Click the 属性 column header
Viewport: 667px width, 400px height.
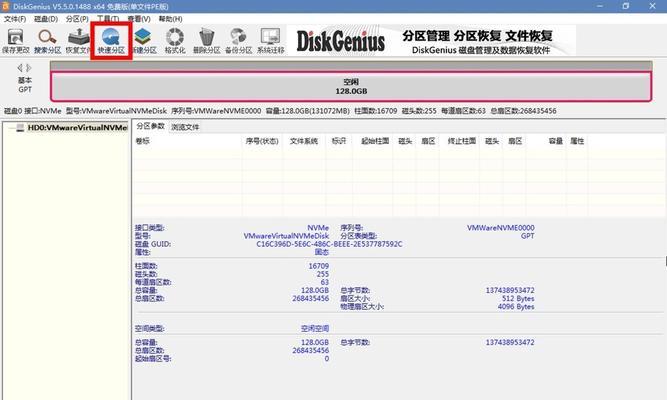(577, 141)
